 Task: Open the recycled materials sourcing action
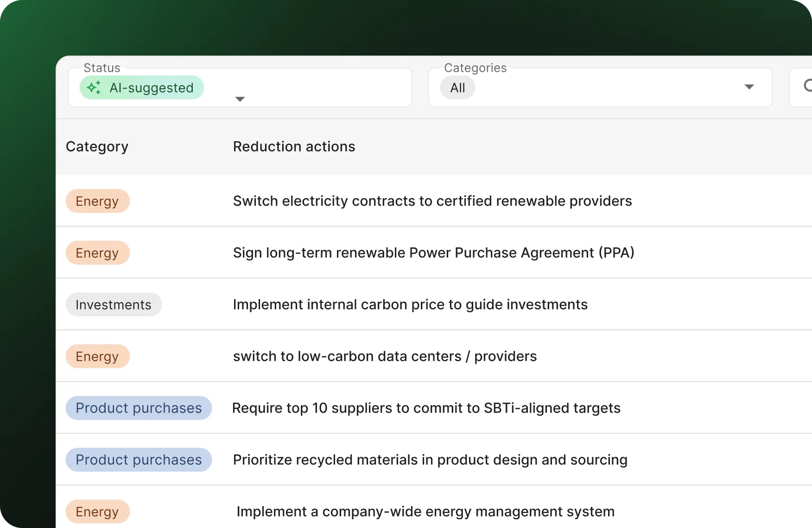click(430, 459)
